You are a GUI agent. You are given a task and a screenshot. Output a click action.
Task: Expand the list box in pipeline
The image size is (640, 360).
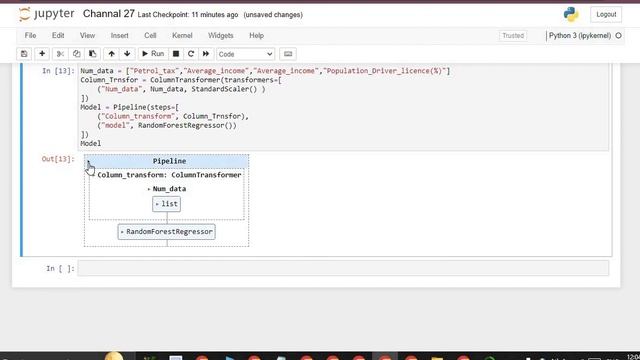167,204
